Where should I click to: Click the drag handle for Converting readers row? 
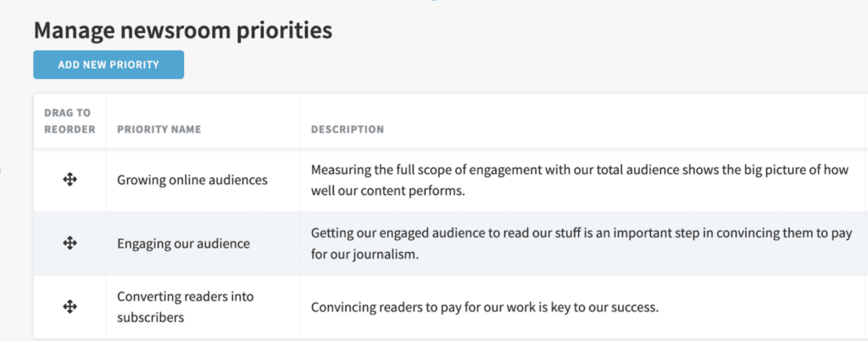pos(70,307)
